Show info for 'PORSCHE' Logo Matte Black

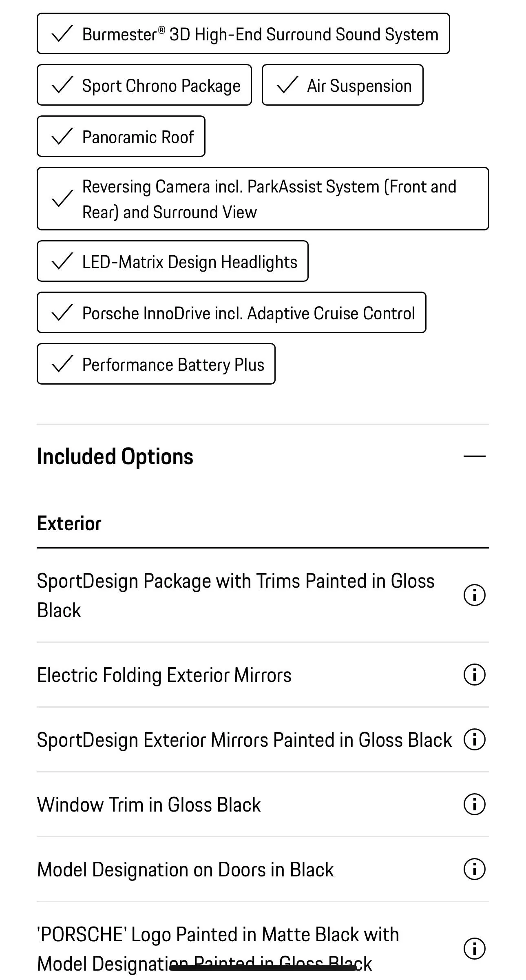474,948
